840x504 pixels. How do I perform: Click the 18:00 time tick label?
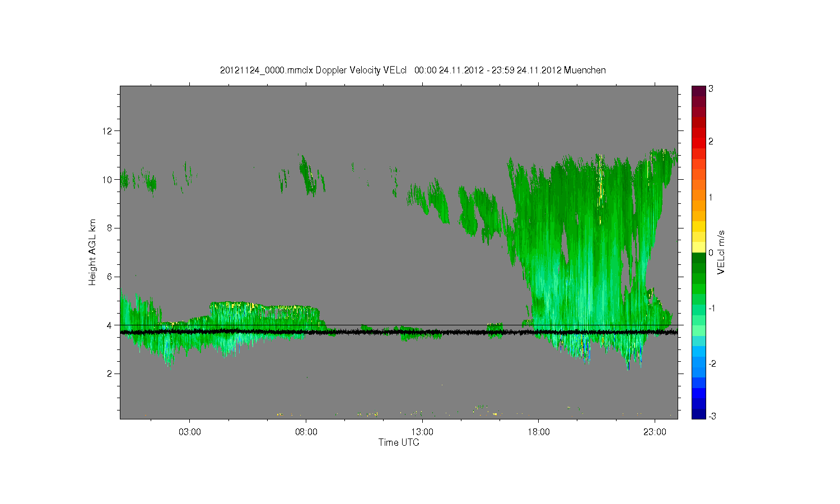(539, 432)
